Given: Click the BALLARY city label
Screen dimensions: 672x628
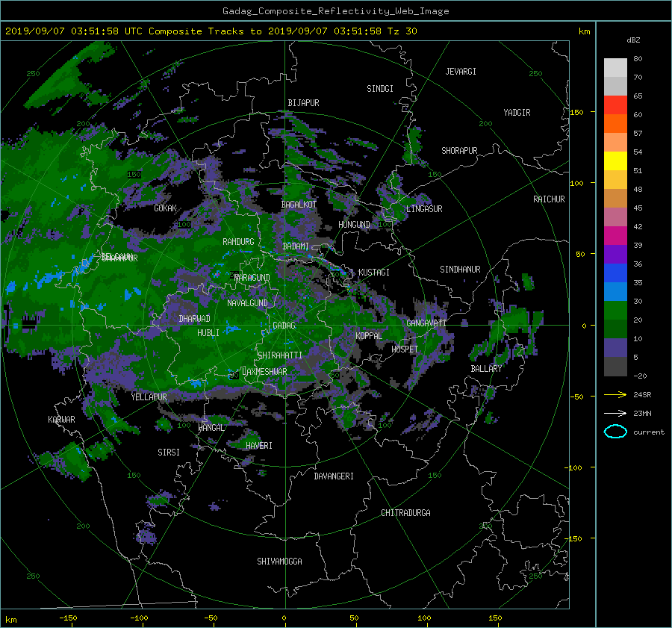Looking at the screenshot, I should (x=486, y=369).
